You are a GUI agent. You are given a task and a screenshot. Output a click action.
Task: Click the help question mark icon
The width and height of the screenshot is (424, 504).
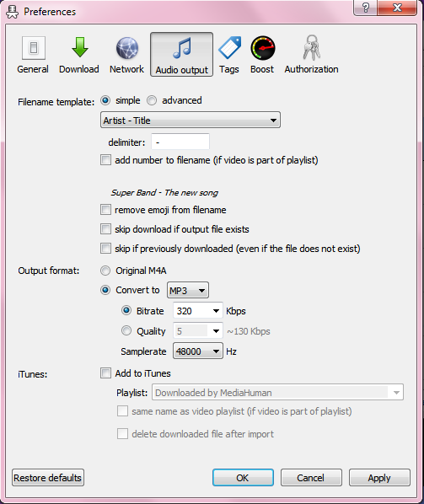[x=365, y=8]
